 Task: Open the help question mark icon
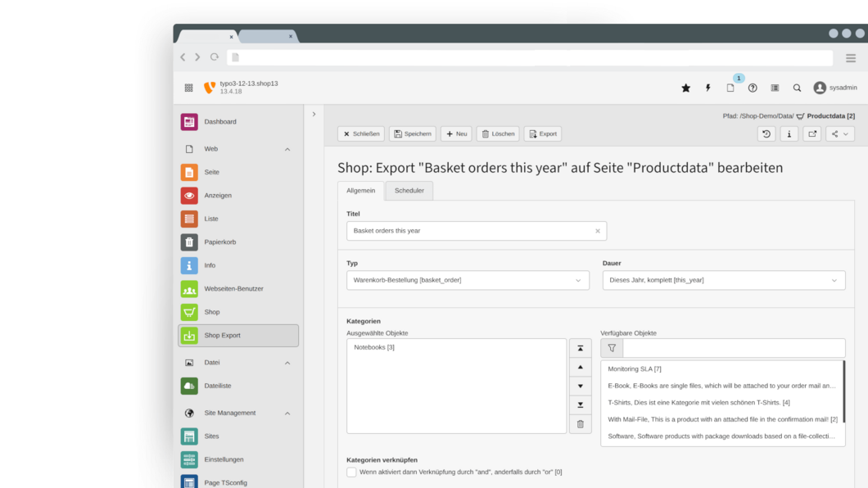[753, 88]
